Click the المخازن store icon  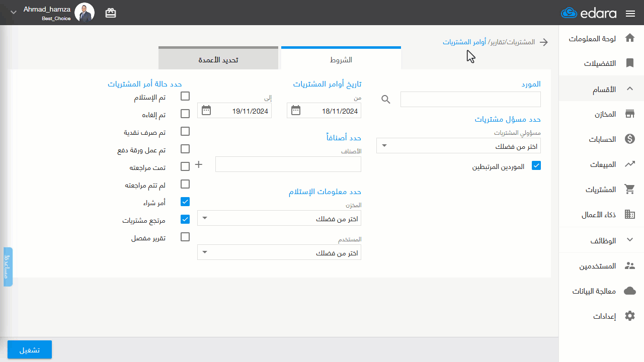coord(629,114)
